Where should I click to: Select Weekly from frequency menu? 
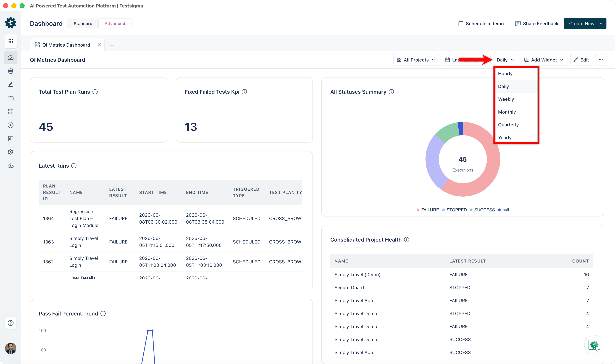(x=516, y=99)
